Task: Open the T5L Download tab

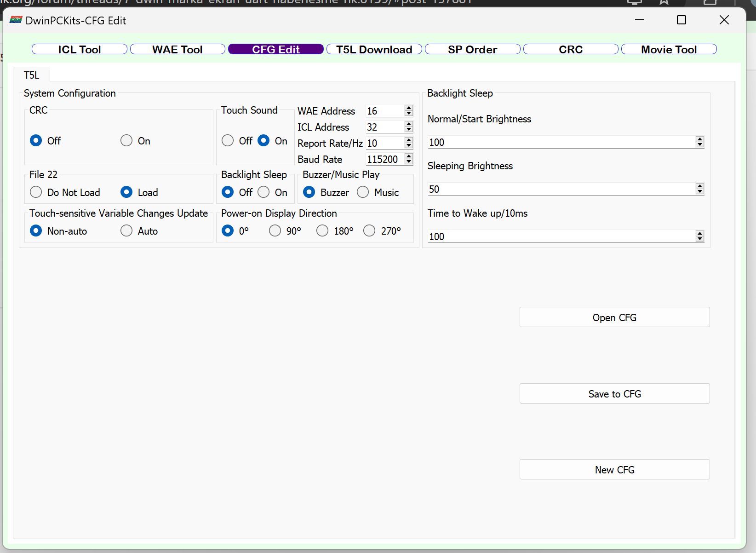Action: 374,49
